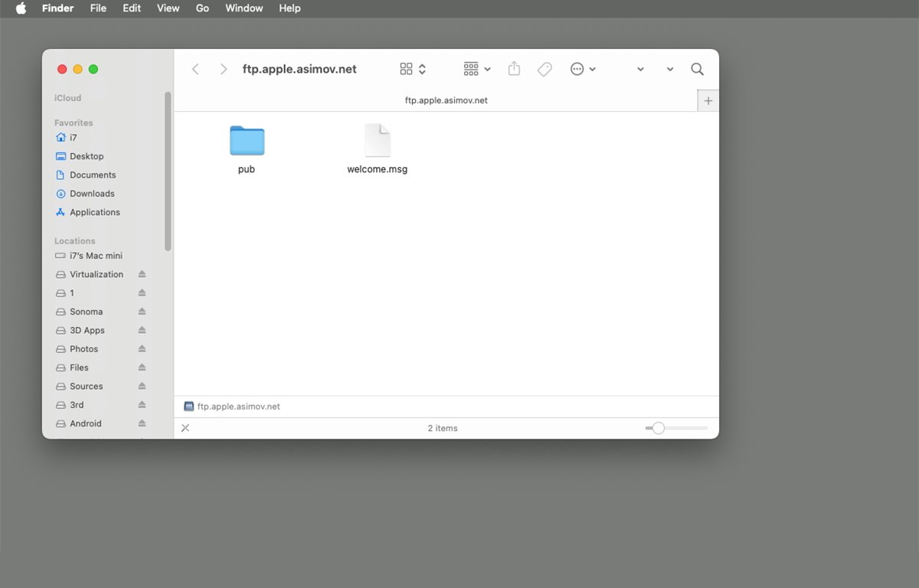Eject the Virtualization disk
Screen dimensions: 919x588
coord(142,274)
